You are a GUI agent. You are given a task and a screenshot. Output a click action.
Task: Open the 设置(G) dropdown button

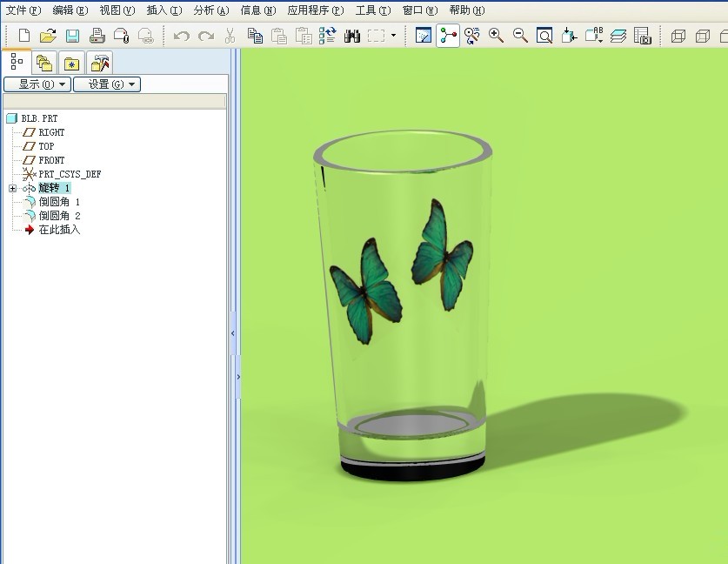[x=107, y=84]
